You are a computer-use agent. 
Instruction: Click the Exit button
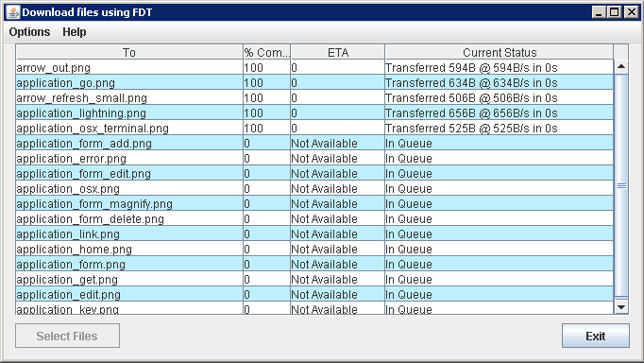(x=596, y=336)
